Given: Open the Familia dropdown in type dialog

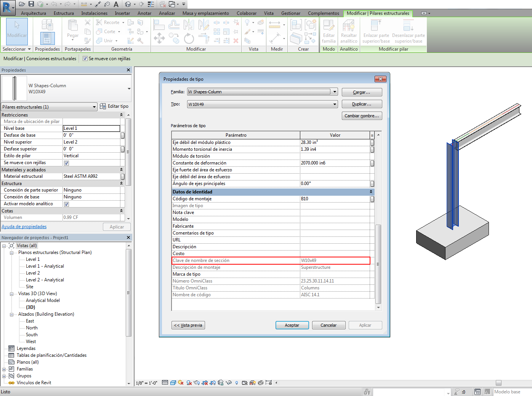Looking at the screenshot, I should coord(335,92).
